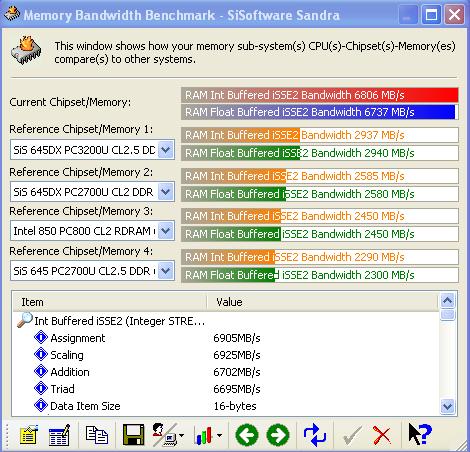Viewport: 470px width, 452px height.
Task: Expand Reference Chipset/Memory 1 dropdown
Action: tap(166, 150)
